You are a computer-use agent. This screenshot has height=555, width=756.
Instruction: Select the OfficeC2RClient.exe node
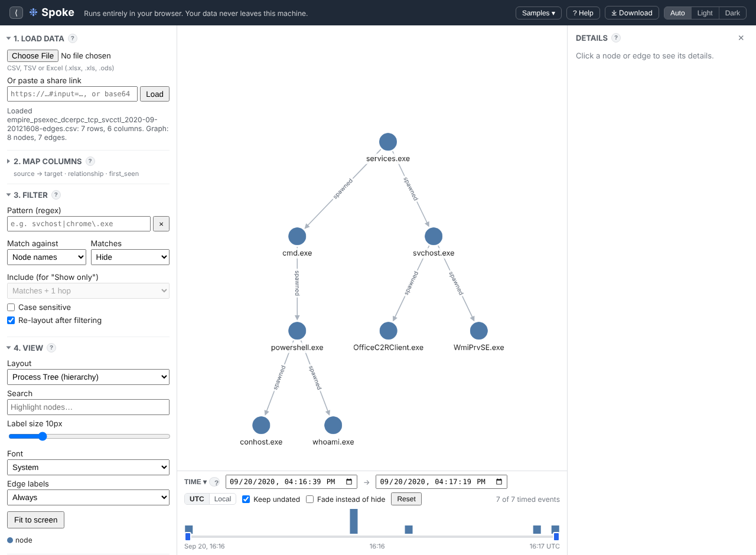tap(388, 331)
